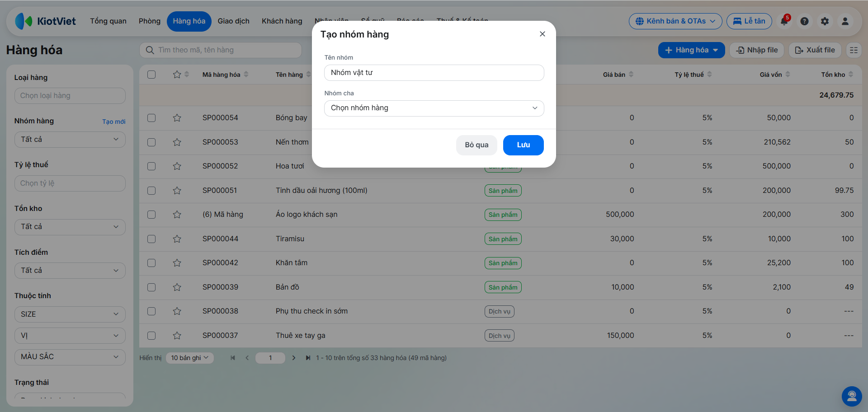Expand the SIZE attribute dropdown
The width and height of the screenshot is (868, 412).
coord(70,314)
